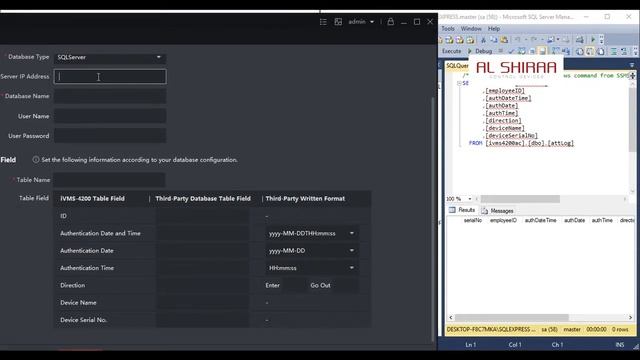Click the DESKTOP SQLEXPRESS status bar entry
The image size is (640, 360).
click(x=491, y=329)
